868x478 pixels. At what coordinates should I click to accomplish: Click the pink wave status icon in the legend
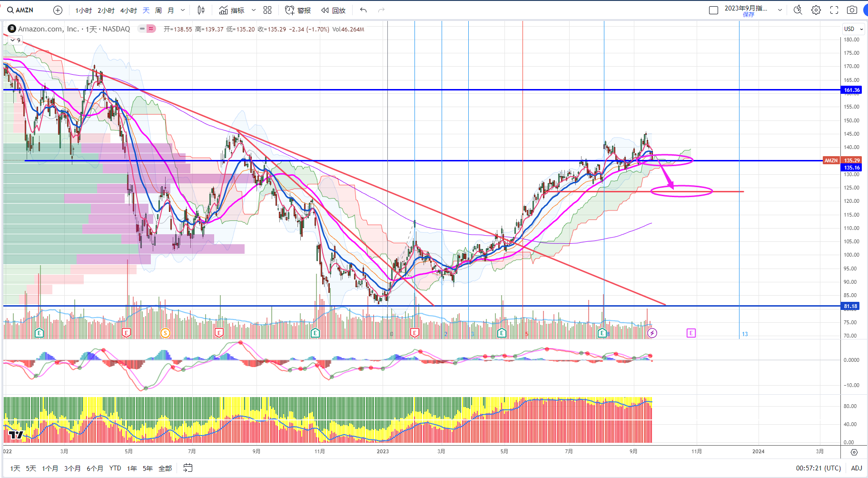point(151,29)
